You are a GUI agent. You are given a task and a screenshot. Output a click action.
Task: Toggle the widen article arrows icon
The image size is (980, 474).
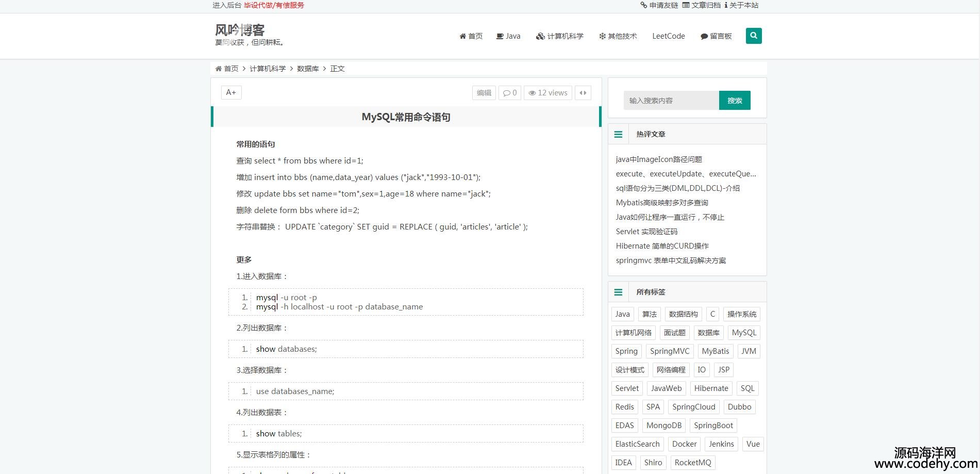583,93
